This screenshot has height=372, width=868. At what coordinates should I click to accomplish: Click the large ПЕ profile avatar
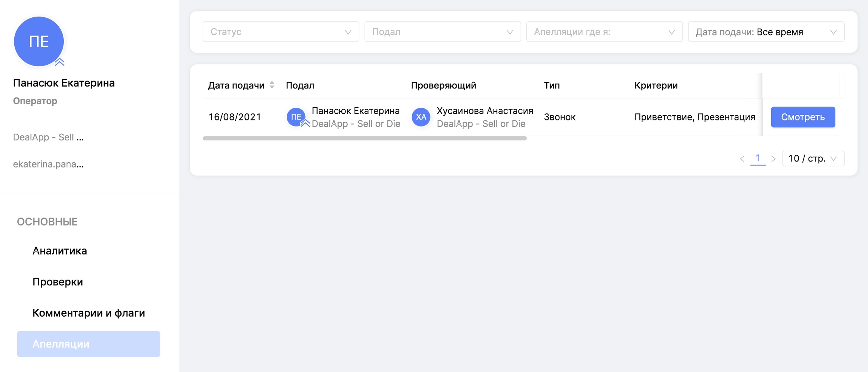tap(39, 41)
